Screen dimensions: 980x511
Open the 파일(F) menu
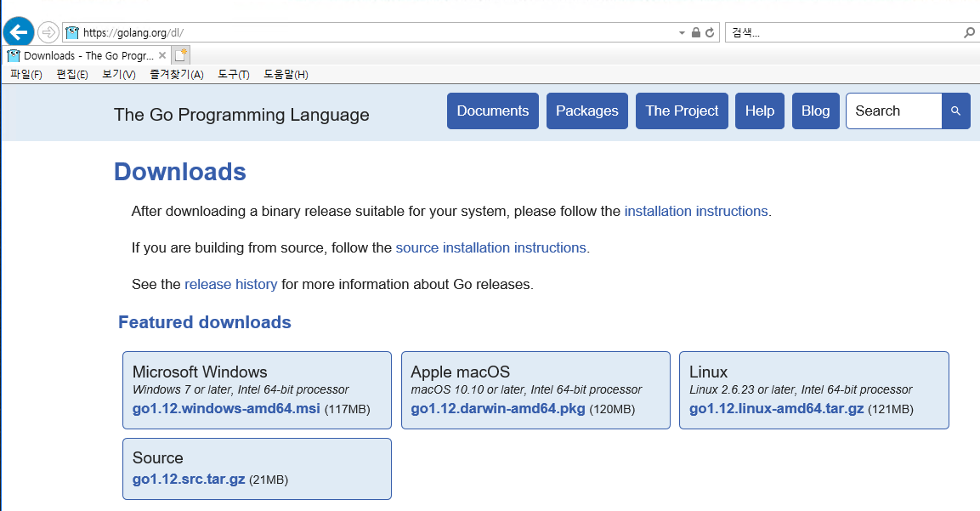click(26, 74)
